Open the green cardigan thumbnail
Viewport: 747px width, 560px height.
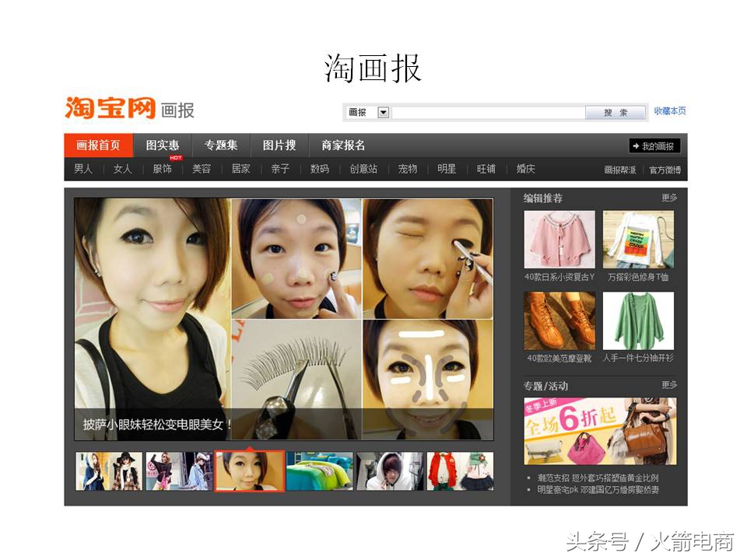[x=638, y=321]
